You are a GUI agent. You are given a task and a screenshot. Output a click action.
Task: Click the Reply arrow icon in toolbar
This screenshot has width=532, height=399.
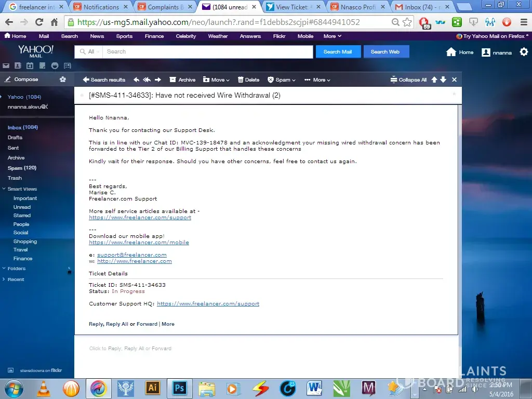point(137,80)
